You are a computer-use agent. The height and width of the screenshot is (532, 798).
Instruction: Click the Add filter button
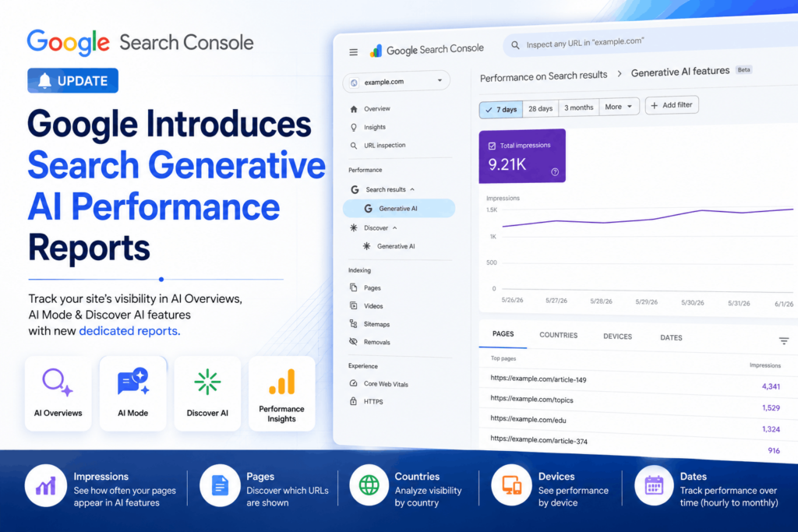(673, 105)
